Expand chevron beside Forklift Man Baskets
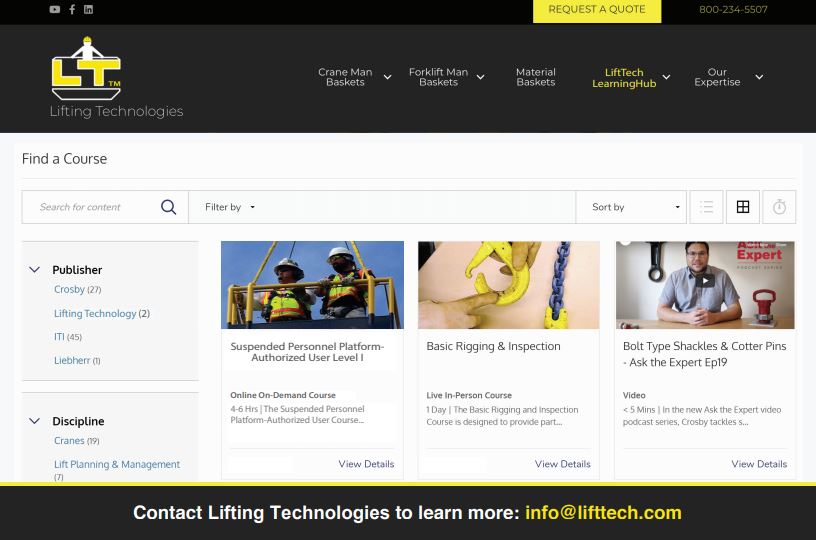The image size is (816, 540). (480, 77)
